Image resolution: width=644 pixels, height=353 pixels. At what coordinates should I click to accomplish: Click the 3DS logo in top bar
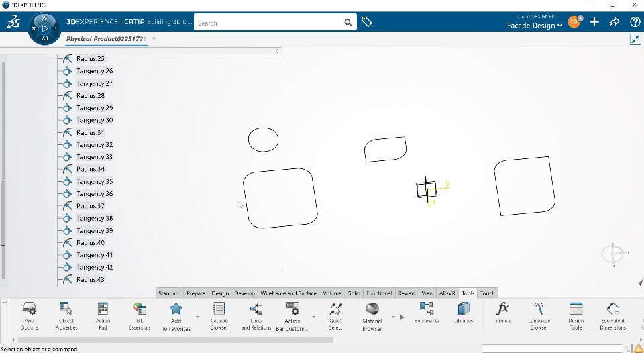point(13,21)
